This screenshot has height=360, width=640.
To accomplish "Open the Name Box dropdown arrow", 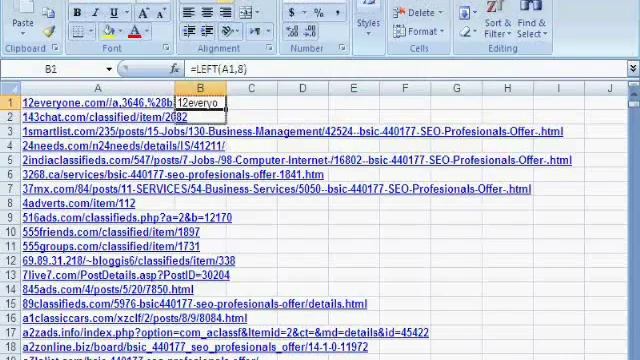I will (109, 69).
